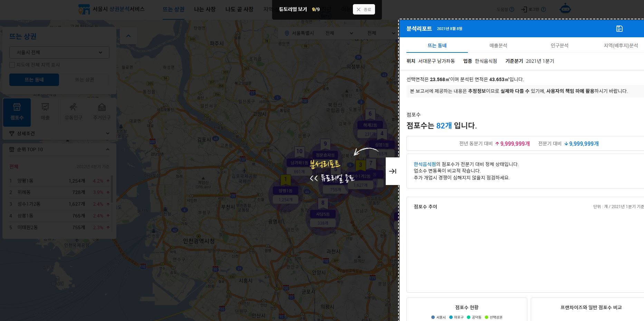This screenshot has width=644, height=321.
Task: Open the chatbot robot icon
Action: pyautogui.click(x=565, y=8)
